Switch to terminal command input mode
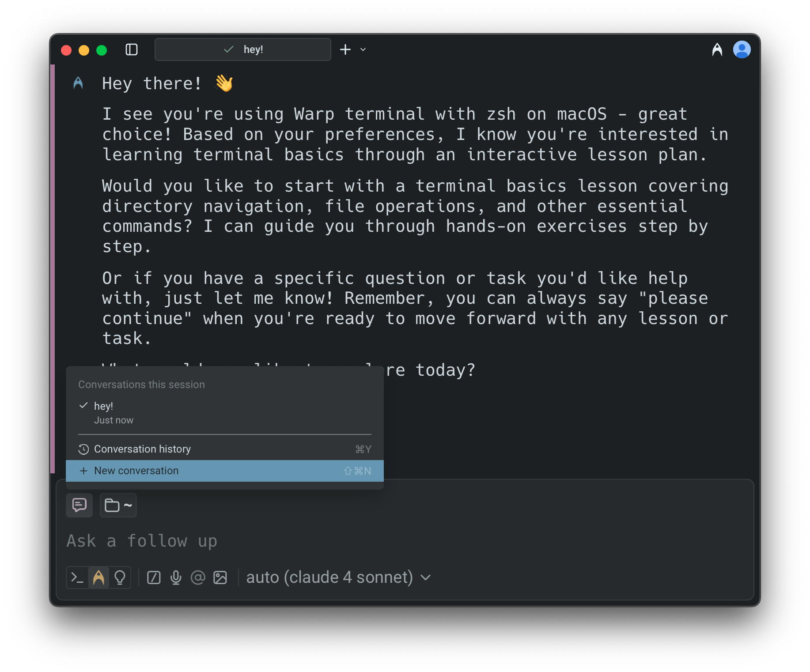 [78, 578]
